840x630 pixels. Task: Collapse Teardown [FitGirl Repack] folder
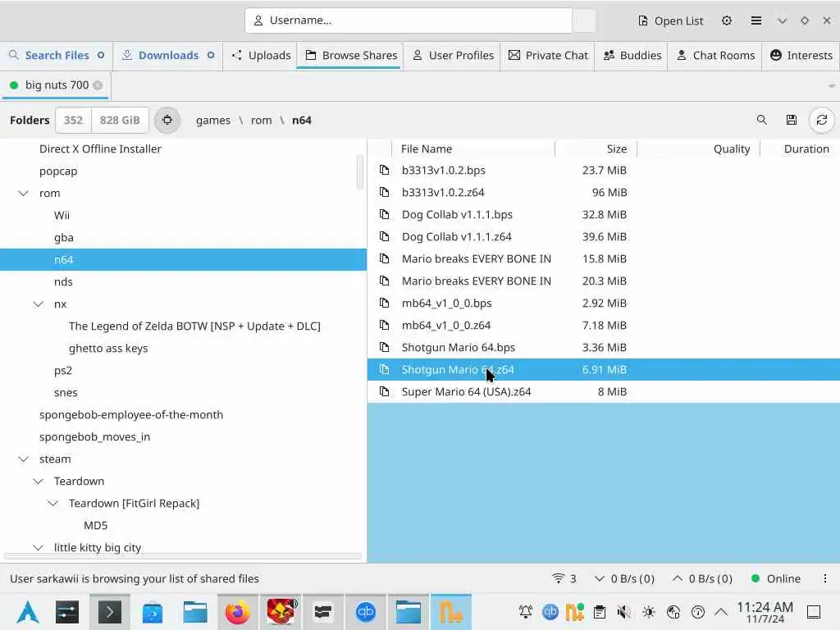[53, 504]
